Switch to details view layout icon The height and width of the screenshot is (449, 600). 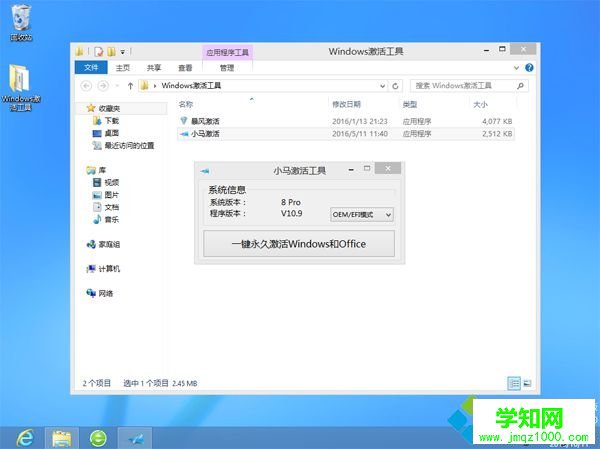coord(514,383)
